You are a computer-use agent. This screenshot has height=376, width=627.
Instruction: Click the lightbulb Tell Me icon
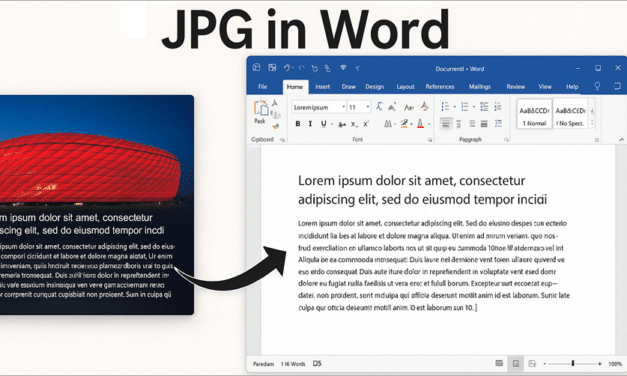(597, 86)
